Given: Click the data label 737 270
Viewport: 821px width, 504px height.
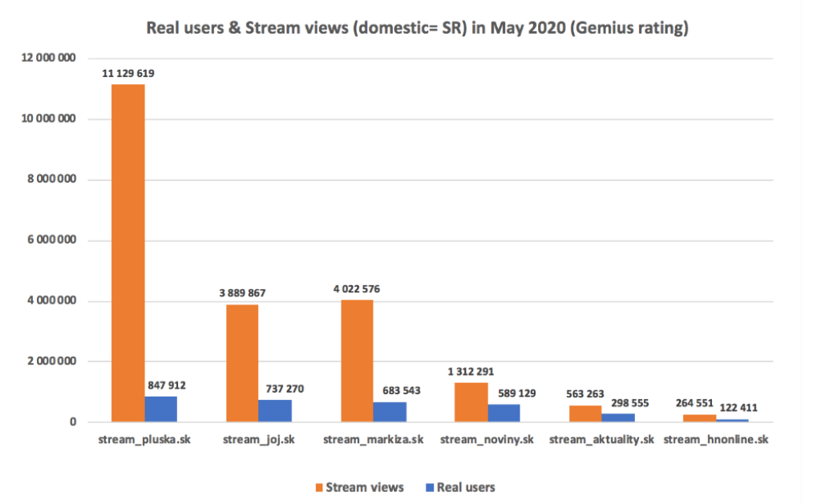Looking at the screenshot, I should (285, 389).
